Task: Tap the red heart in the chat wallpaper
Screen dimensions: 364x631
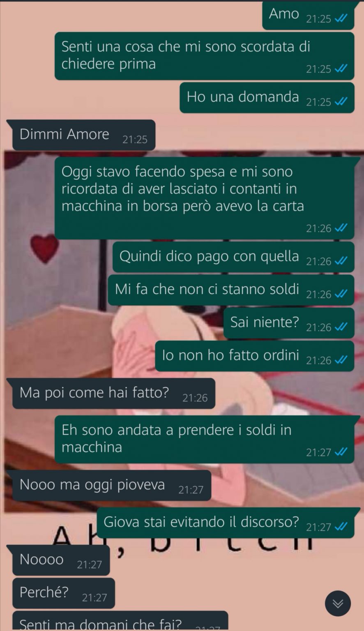Action: tap(44, 248)
